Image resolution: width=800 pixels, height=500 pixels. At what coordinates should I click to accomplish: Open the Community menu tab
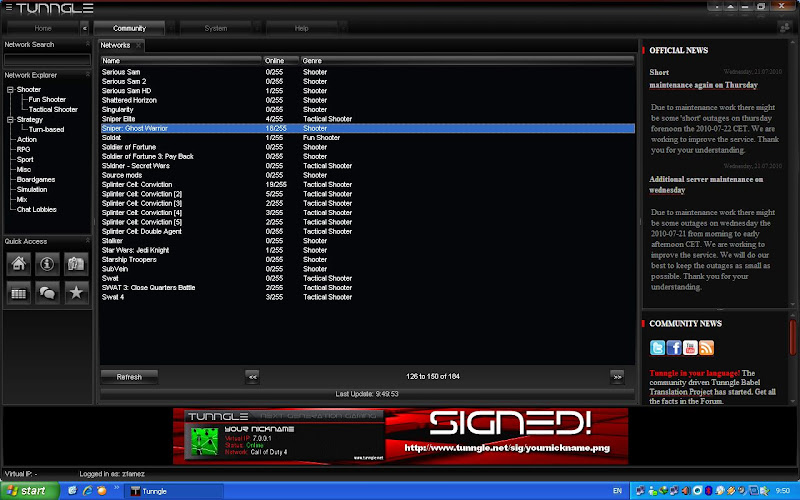[x=129, y=29]
